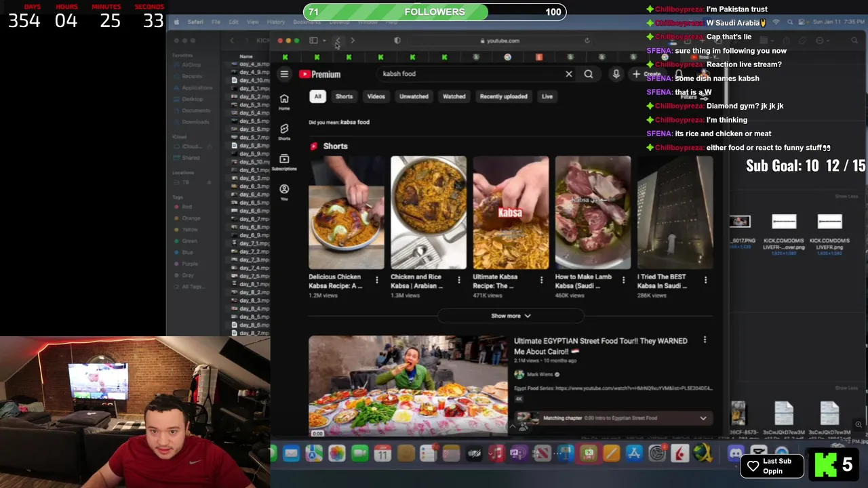
Task: Open options for Delicious Chicken Kabsa short
Action: 377,279
